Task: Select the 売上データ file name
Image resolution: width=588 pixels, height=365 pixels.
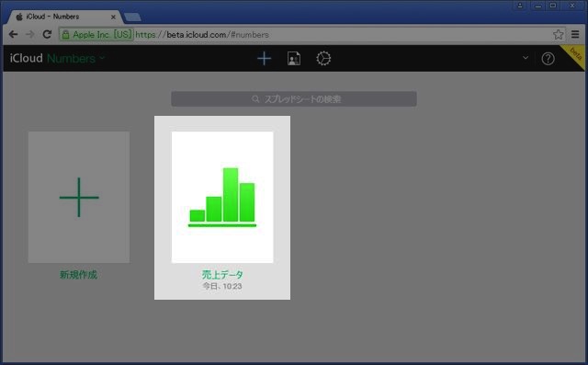Action: (x=222, y=275)
